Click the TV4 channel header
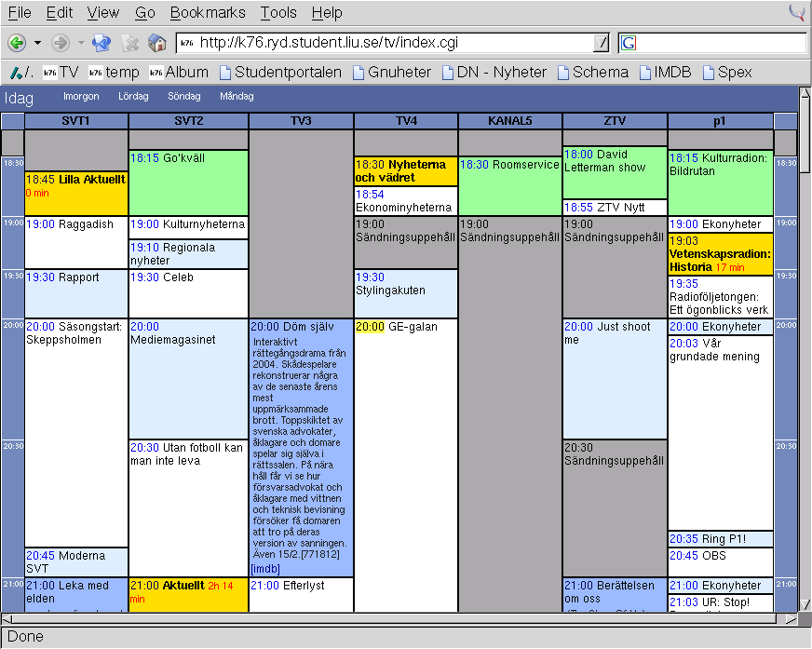This screenshot has height=649, width=812. point(407,121)
